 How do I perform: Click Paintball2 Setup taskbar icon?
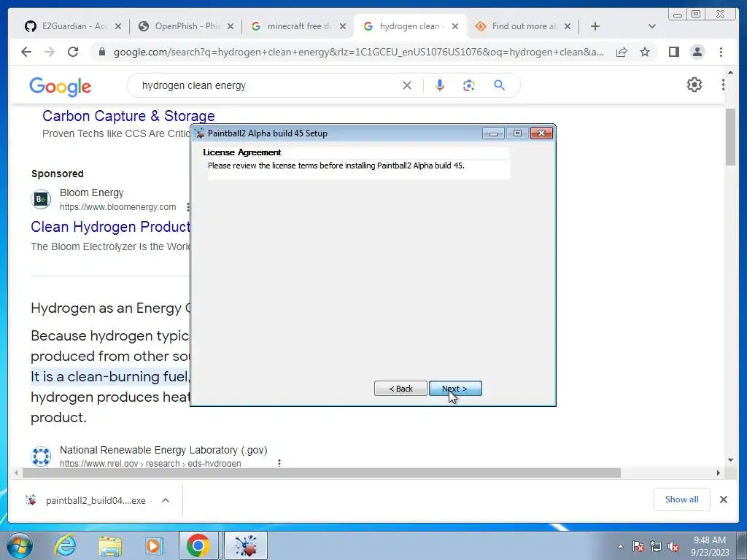246,545
